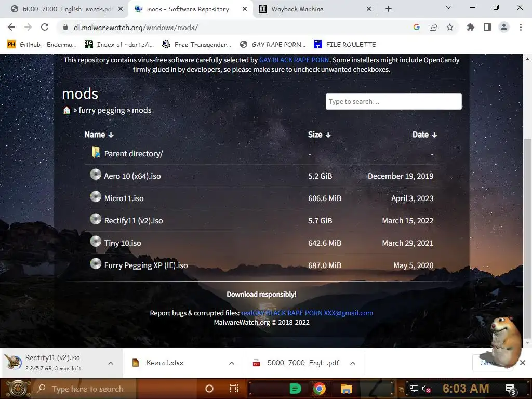Close the Wayback Machine tab
Viewport: 532px width, 399px height.
369,9
